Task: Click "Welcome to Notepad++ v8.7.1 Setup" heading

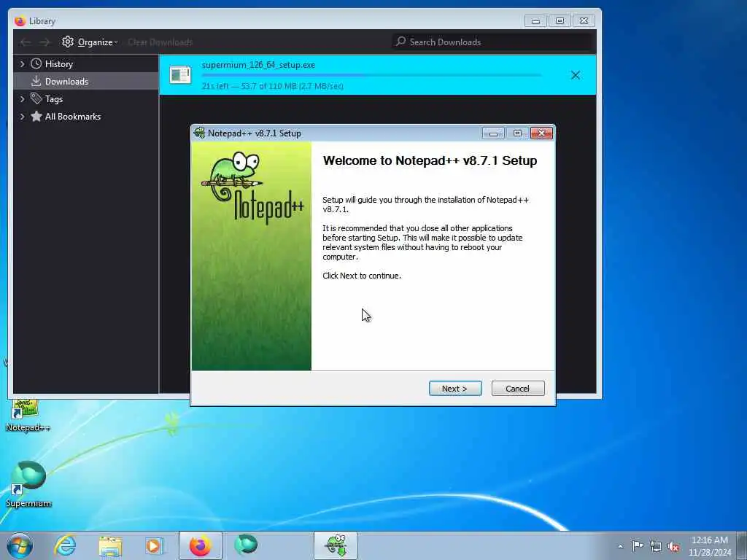Action: click(x=430, y=160)
